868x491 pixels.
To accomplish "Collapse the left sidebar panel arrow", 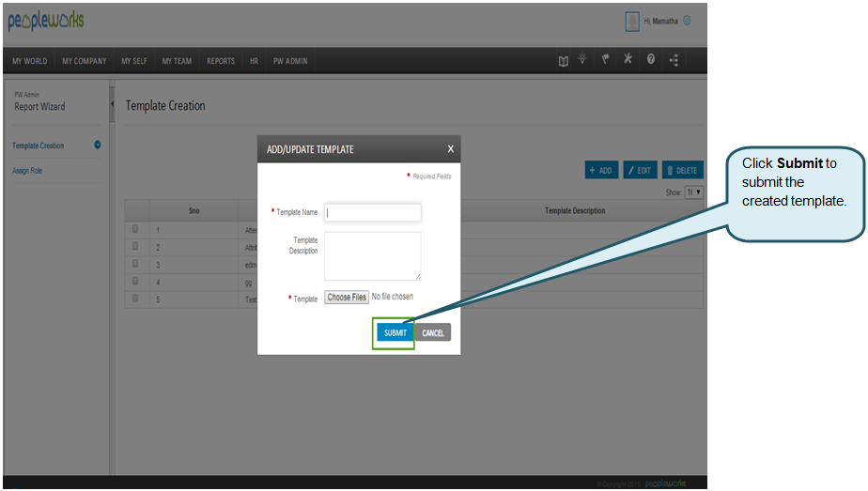I will (x=113, y=104).
